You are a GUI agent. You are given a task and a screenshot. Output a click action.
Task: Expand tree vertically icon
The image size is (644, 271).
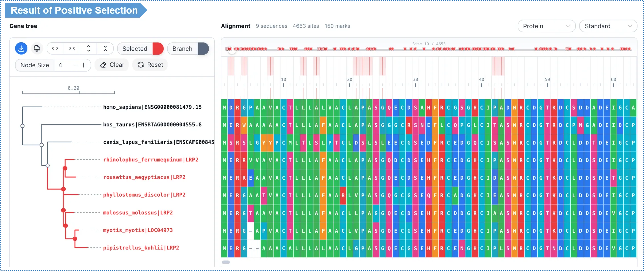coord(89,49)
